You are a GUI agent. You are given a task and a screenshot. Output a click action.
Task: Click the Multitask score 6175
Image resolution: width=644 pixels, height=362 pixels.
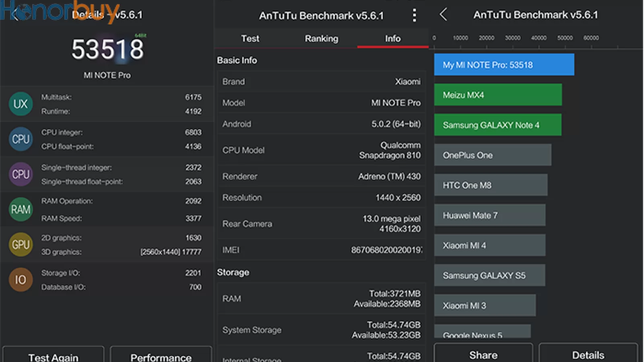coord(193,97)
